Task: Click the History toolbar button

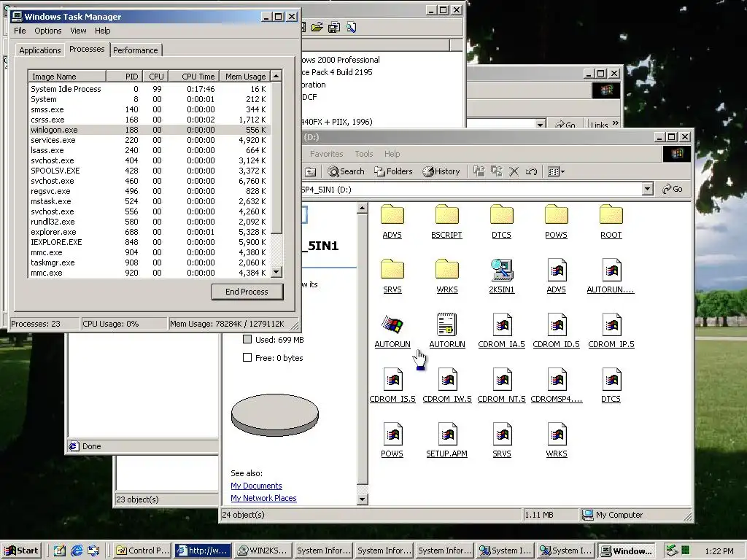Action: pyautogui.click(x=441, y=171)
